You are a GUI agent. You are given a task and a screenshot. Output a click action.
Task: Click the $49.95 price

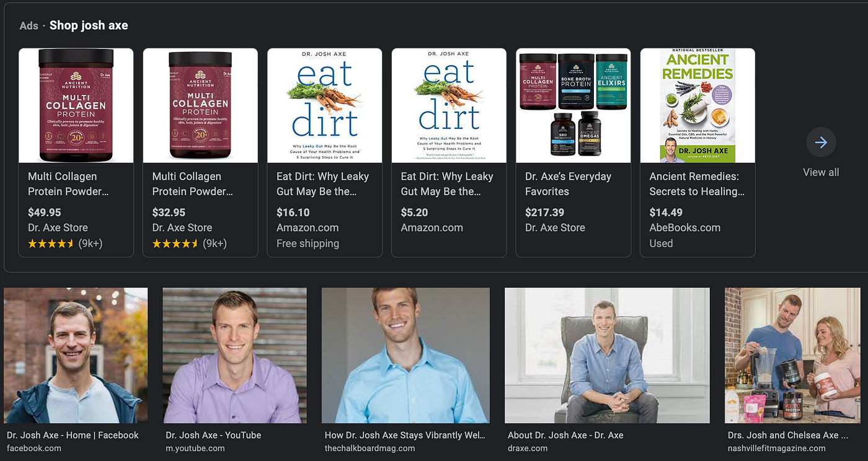point(45,213)
